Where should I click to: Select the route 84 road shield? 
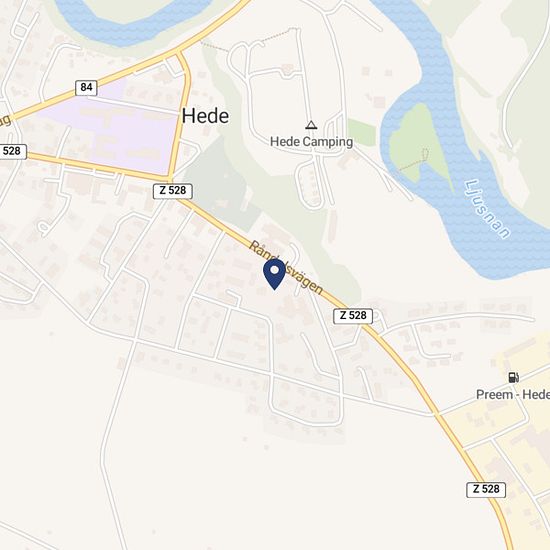click(86, 87)
